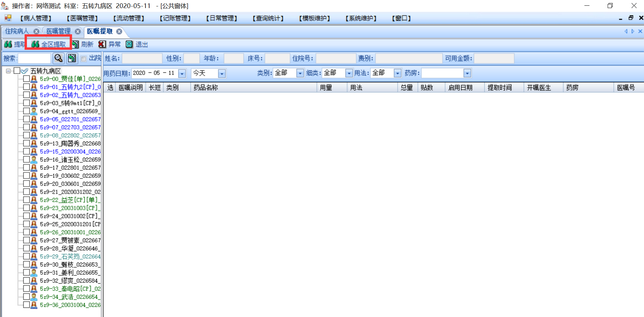This screenshot has width=644, height=317.
Task: Click the tab scroll left arrow
Action: pos(626,31)
